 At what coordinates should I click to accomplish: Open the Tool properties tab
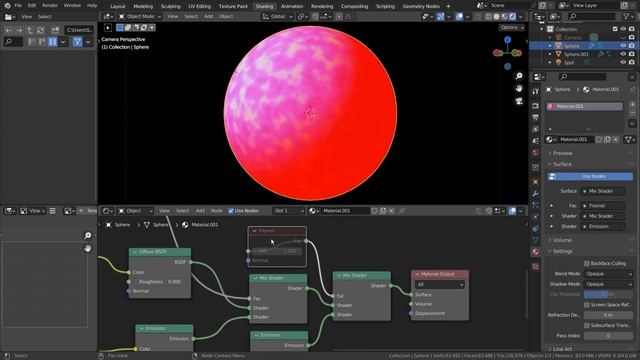click(x=536, y=92)
